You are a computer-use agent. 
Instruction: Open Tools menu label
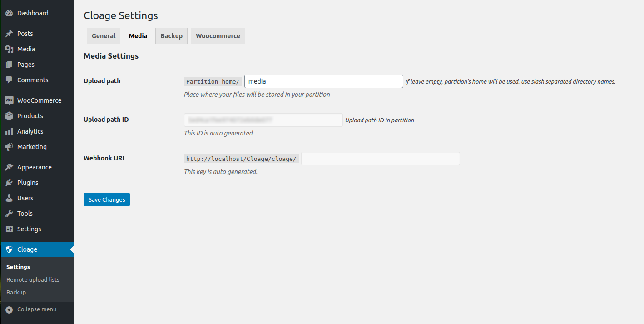(x=25, y=214)
